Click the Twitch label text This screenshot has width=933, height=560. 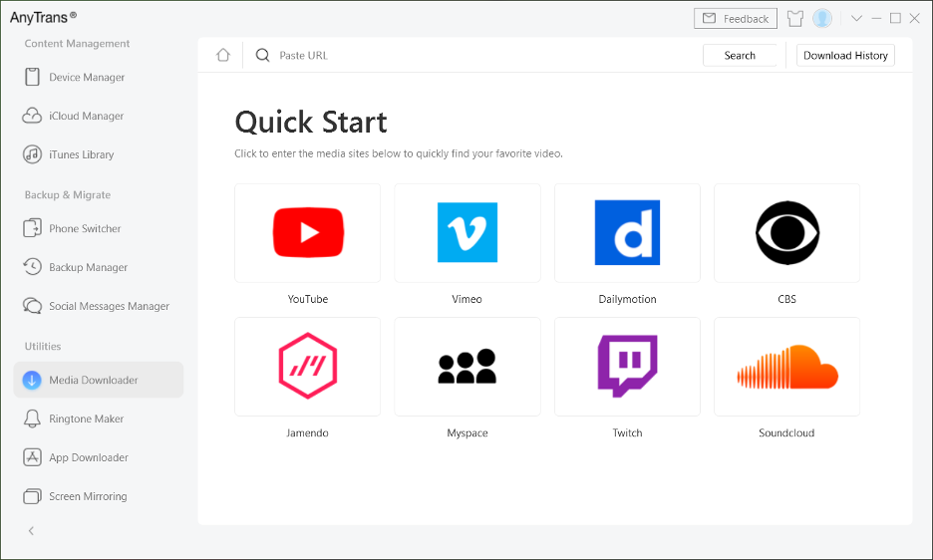[627, 433]
